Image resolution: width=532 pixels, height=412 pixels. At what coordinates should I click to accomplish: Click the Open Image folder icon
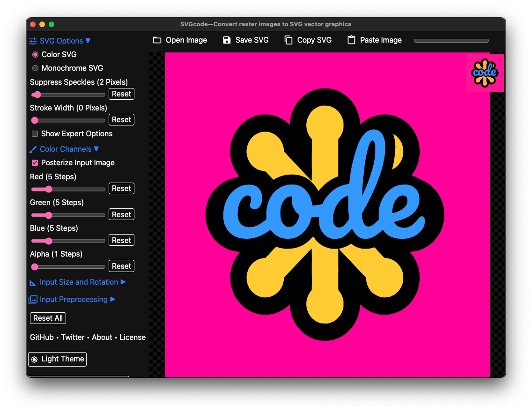(x=157, y=40)
